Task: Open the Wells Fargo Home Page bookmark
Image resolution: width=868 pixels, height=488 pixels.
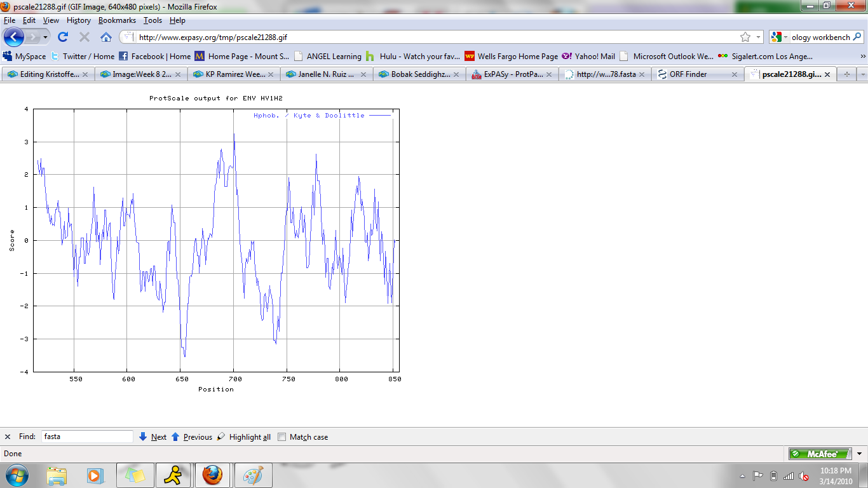Action: click(x=511, y=56)
